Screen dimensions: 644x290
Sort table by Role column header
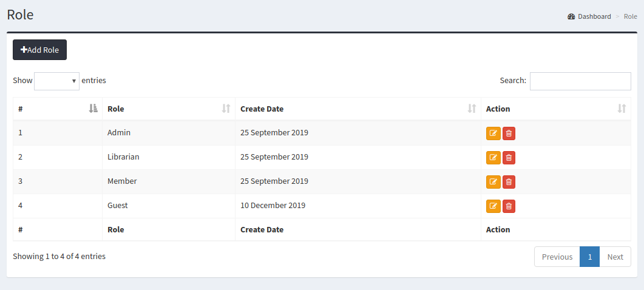point(168,109)
